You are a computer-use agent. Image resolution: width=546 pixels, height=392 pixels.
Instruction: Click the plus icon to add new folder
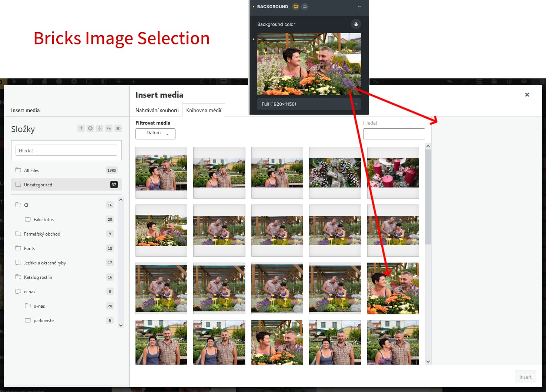[81, 128]
